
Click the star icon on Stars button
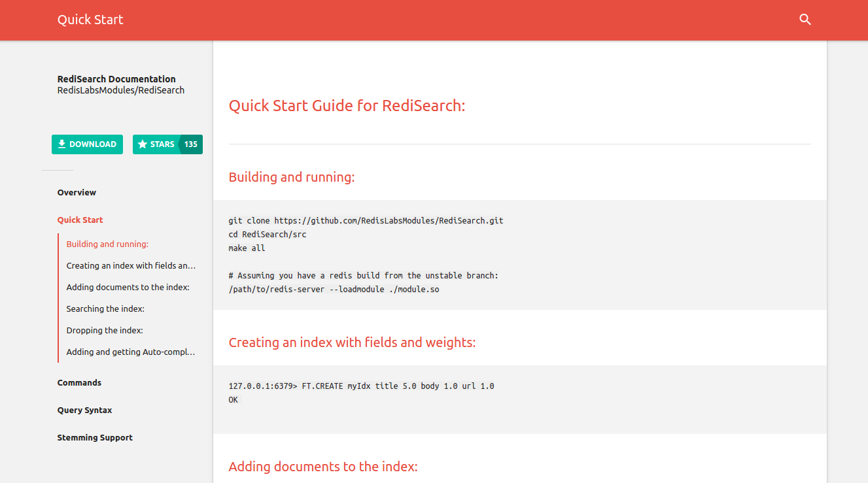pos(143,144)
